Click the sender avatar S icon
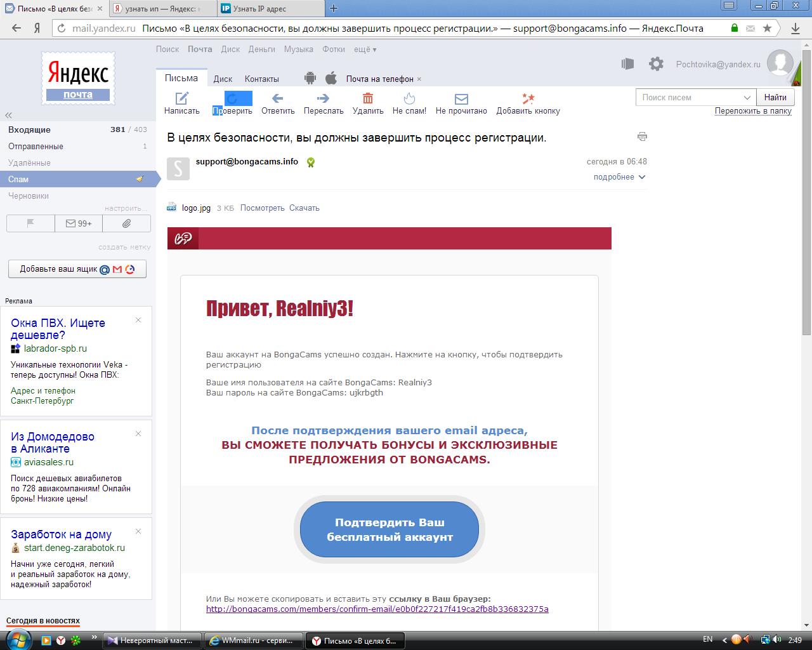Image resolution: width=812 pixels, height=650 pixels. tap(178, 168)
